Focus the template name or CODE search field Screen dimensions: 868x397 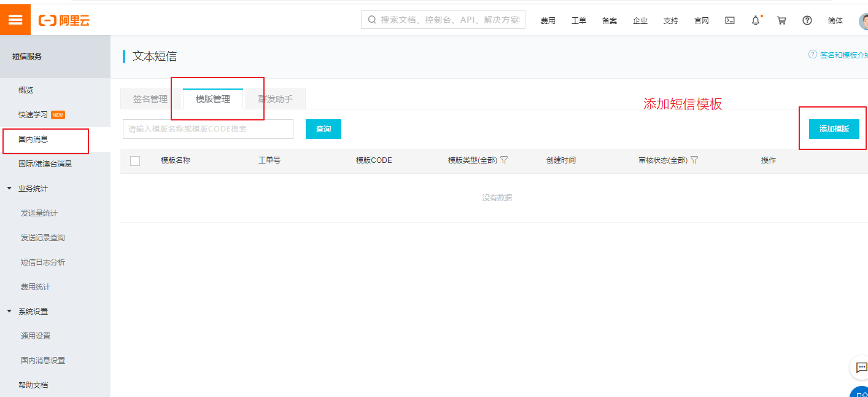click(208, 129)
